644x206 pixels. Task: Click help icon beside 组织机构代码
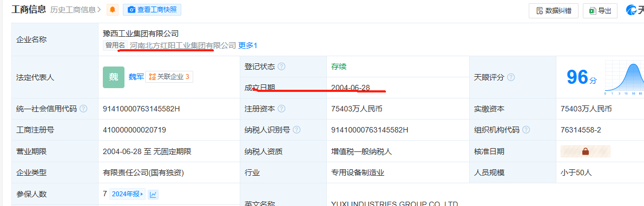(x=525, y=130)
